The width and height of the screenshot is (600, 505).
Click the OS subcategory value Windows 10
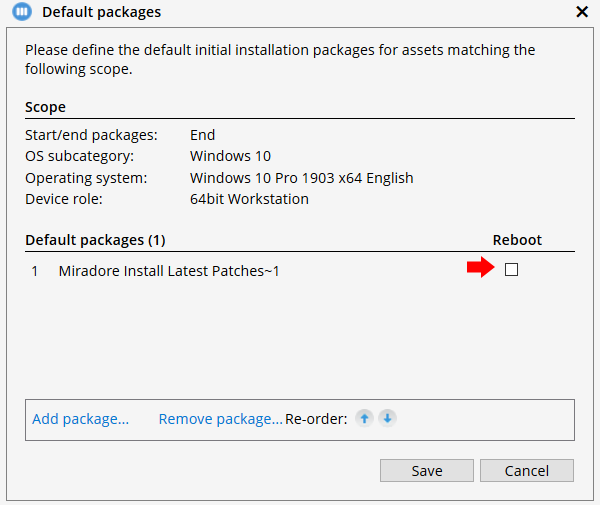pos(230,156)
